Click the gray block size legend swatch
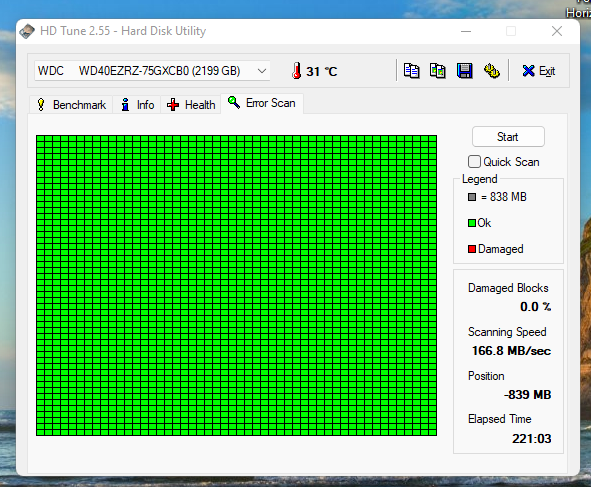Screen dimensions: 591x487 pyautogui.click(x=472, y=197)
